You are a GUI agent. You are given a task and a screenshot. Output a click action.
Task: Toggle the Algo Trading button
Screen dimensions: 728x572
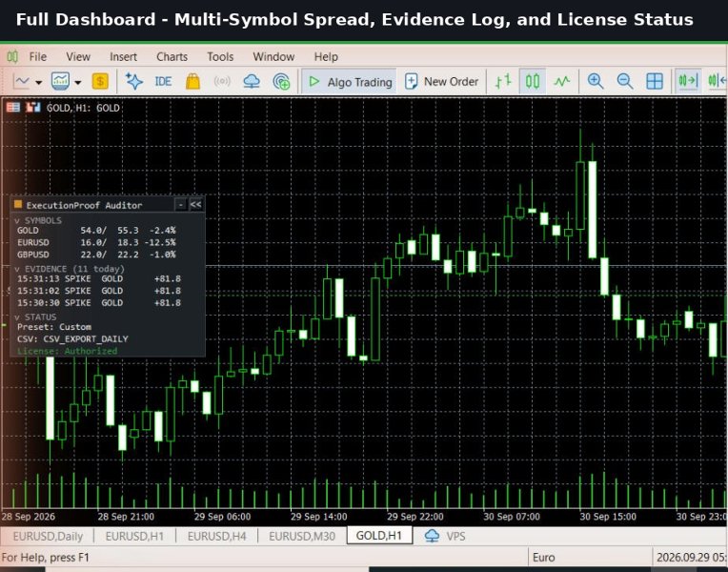tap(349, 82)
